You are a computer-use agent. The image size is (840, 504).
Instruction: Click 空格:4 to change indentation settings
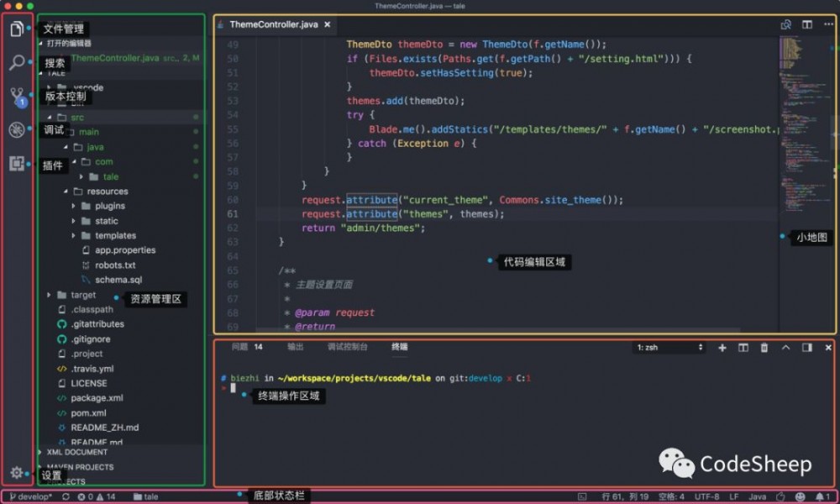click(672, 496)
